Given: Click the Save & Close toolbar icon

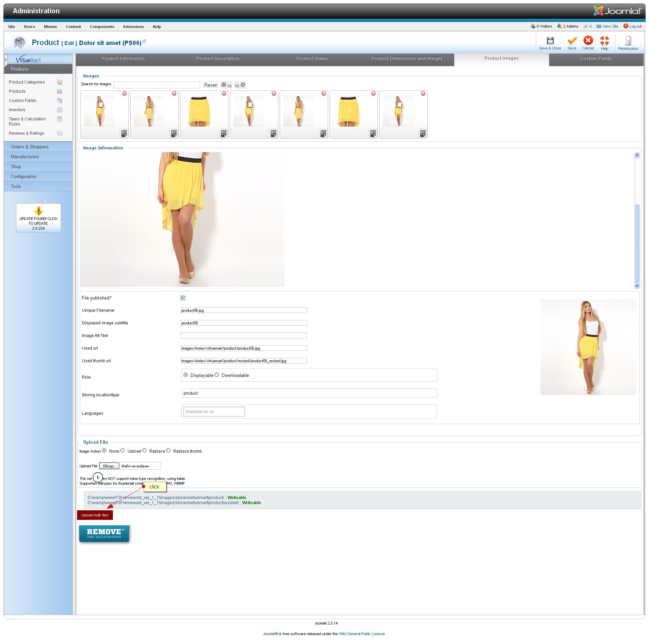Looking at the screenshot, I should 550,41.
